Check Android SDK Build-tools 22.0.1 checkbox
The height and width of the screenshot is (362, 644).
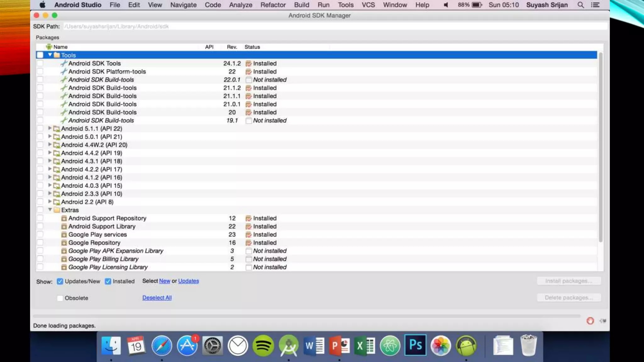pos(40,80)
